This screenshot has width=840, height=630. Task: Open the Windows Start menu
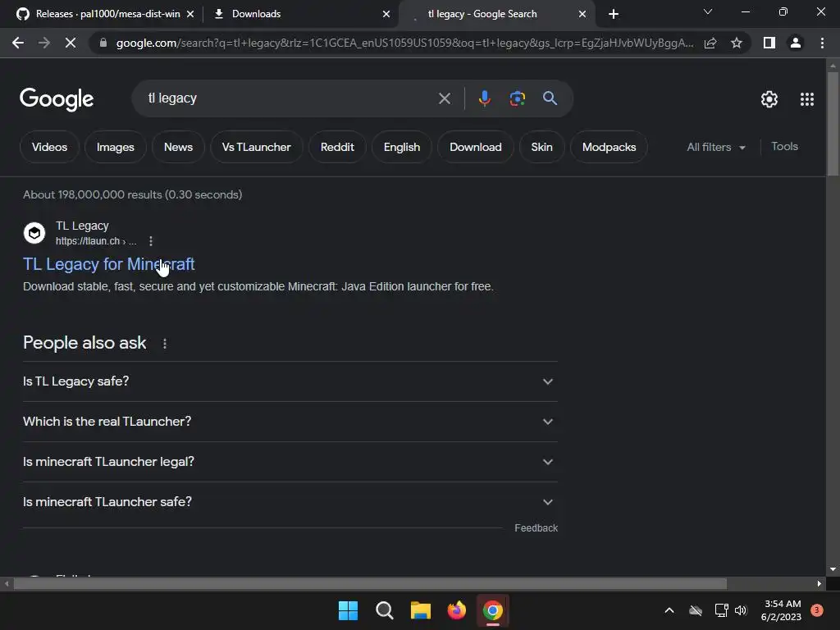tap(348, 610)
